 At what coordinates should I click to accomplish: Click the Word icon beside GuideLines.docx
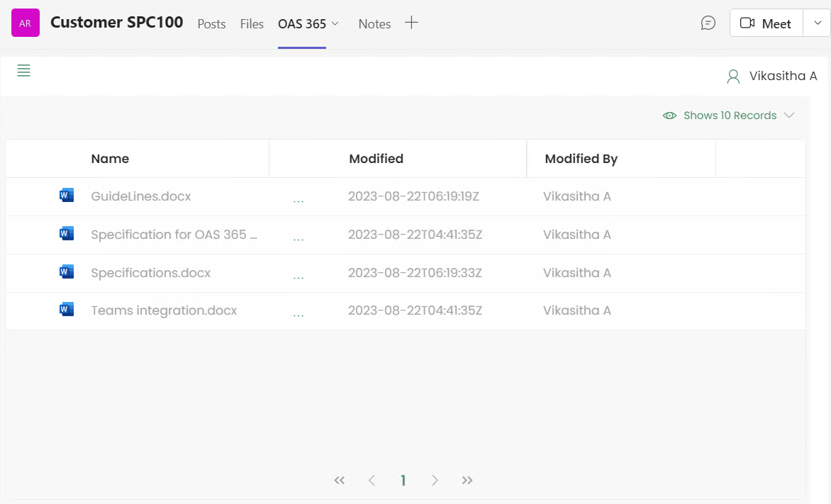(x=67, y=196)
